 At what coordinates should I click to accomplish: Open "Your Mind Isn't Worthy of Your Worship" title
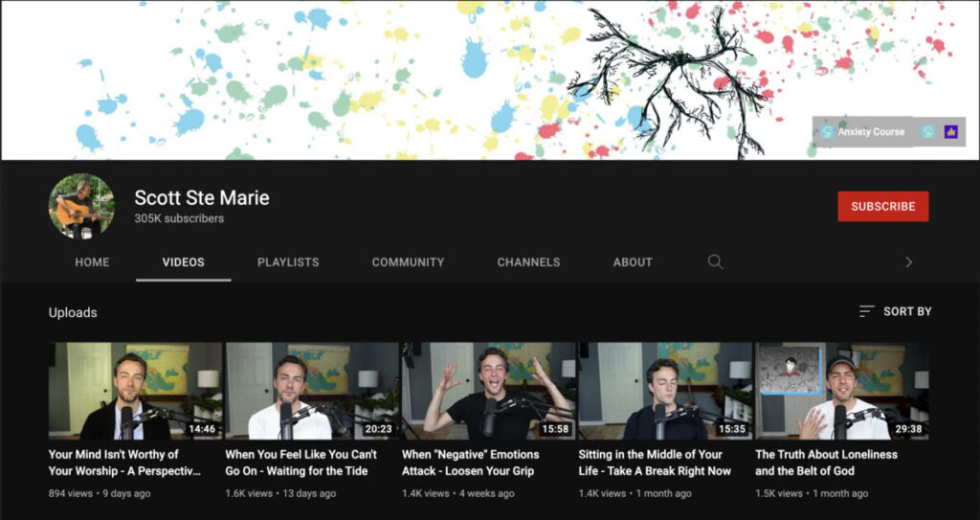coord(125,463)
